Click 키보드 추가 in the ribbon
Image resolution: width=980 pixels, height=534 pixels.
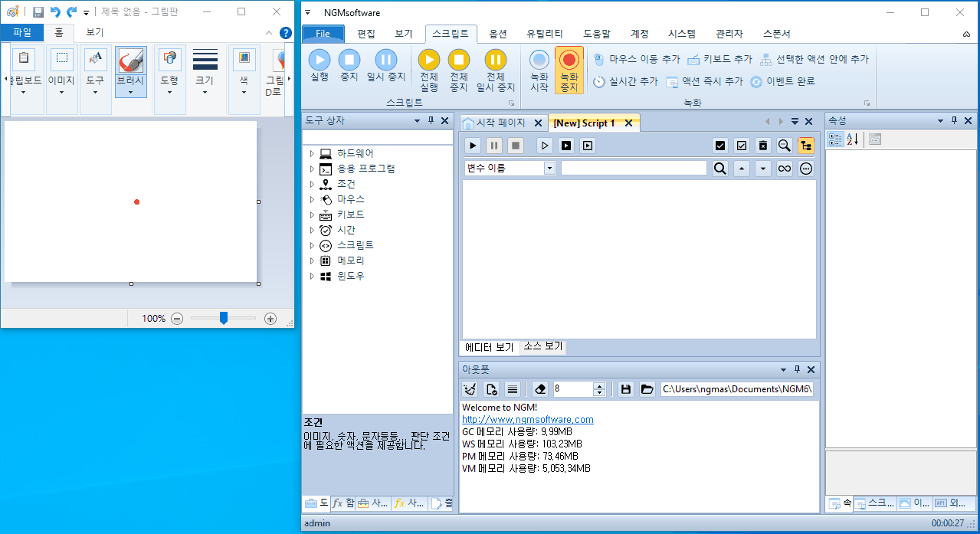719,59
